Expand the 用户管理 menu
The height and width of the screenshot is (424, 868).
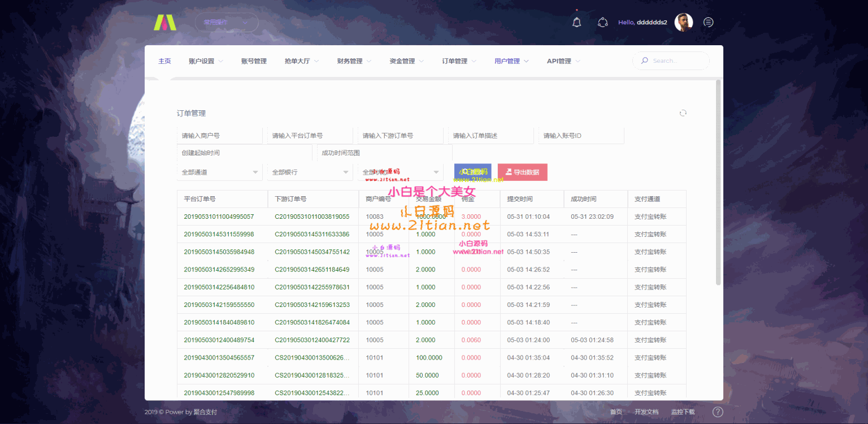click(x=511, y=61)
